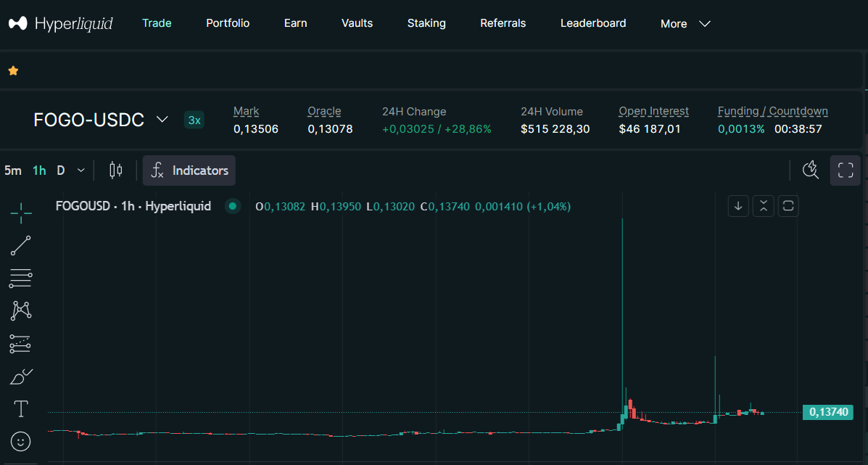Collapse the chart pane with chevrons button
The width and height of the screenshot is (868, 465).
[x=764, y=207]
